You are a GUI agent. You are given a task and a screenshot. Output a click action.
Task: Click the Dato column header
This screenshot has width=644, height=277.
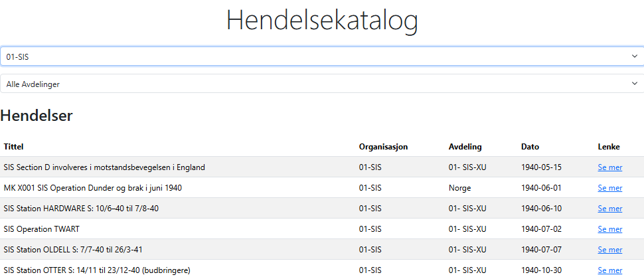[x=530, y=147]
